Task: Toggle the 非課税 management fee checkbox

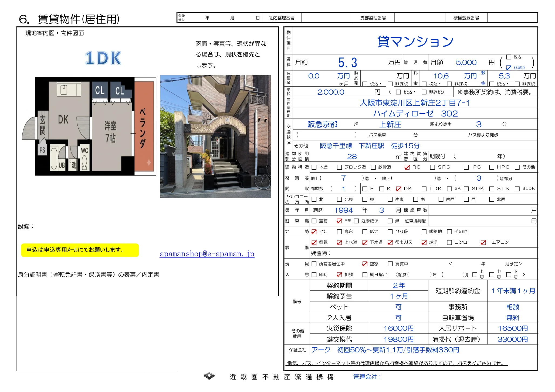Action: tap(509, 68)
